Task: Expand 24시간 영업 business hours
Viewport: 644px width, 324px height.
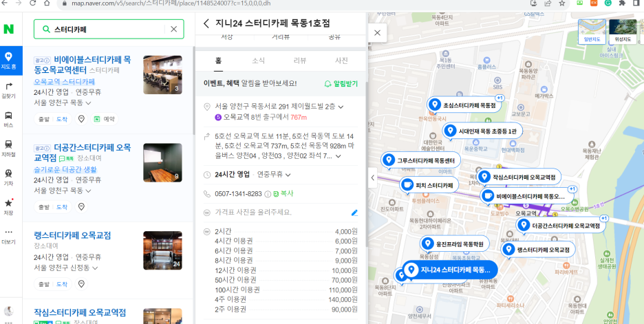Action: 288,175
